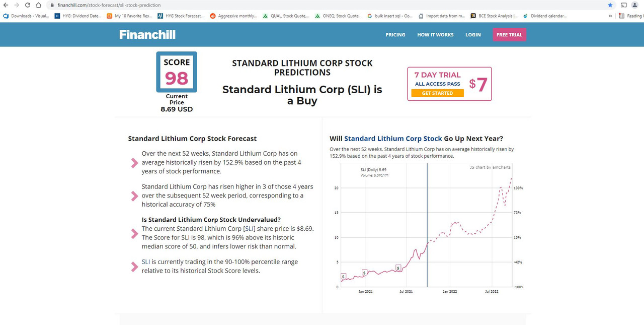Click the Financhill logo
This screenshot has height=325, width=644.
pyautogui.click(x=147, y=34)
